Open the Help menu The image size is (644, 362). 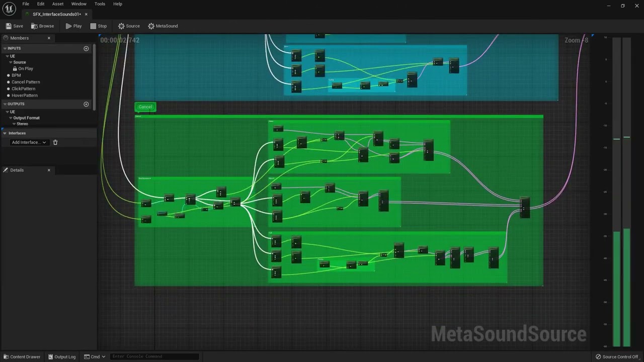tap(117, 4)
